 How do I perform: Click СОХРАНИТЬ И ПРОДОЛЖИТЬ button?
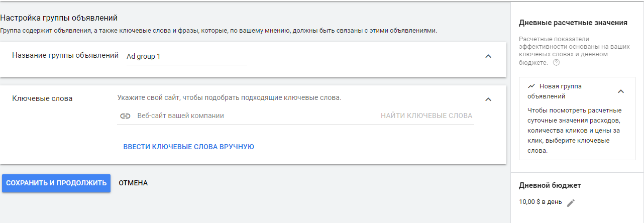56,183
